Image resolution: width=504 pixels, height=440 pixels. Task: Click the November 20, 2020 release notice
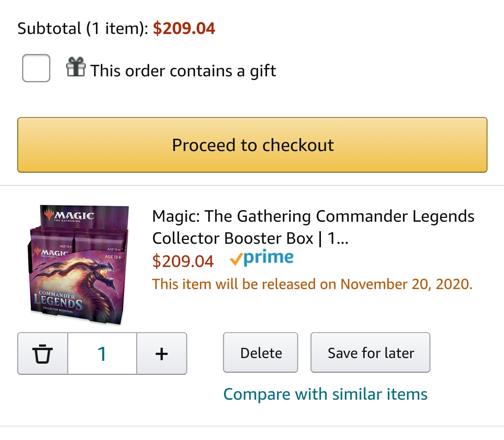(312, 284)
